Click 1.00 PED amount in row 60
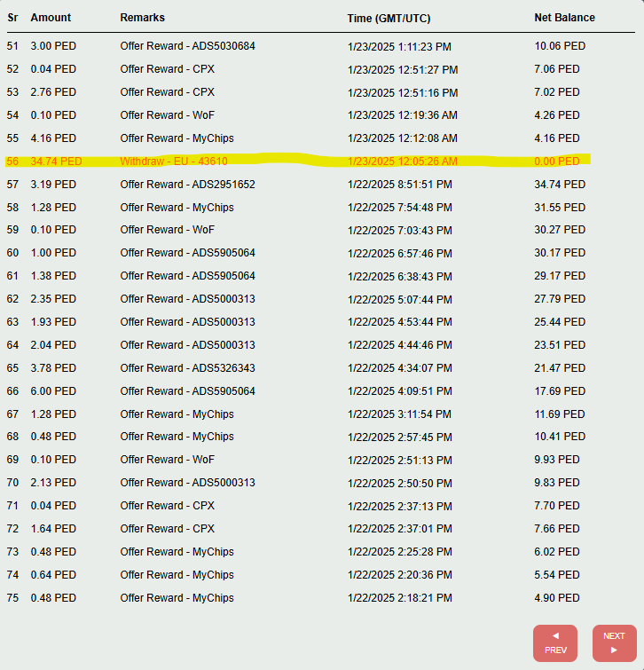Viewport: 644px width, 670px height. pos(53,253)
